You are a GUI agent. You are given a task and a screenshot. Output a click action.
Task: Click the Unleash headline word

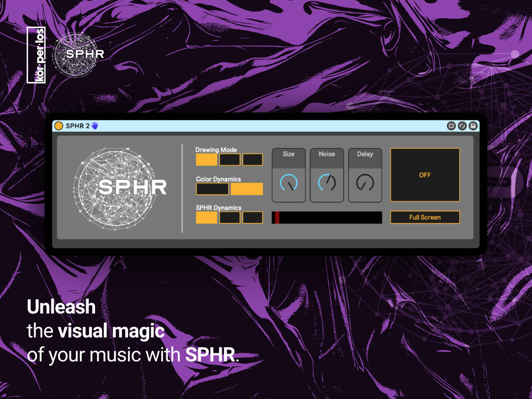tap(61, 307)
